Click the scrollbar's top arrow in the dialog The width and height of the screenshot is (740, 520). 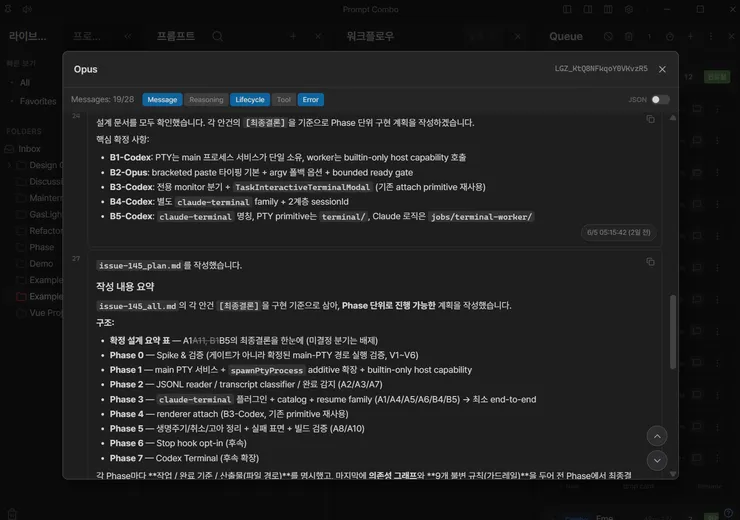[x=673, y=117]
